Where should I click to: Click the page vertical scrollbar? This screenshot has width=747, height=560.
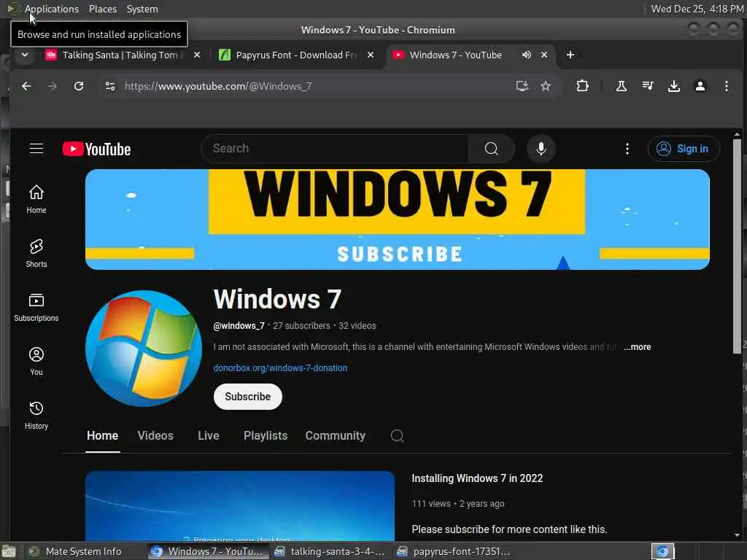point(737,246)
